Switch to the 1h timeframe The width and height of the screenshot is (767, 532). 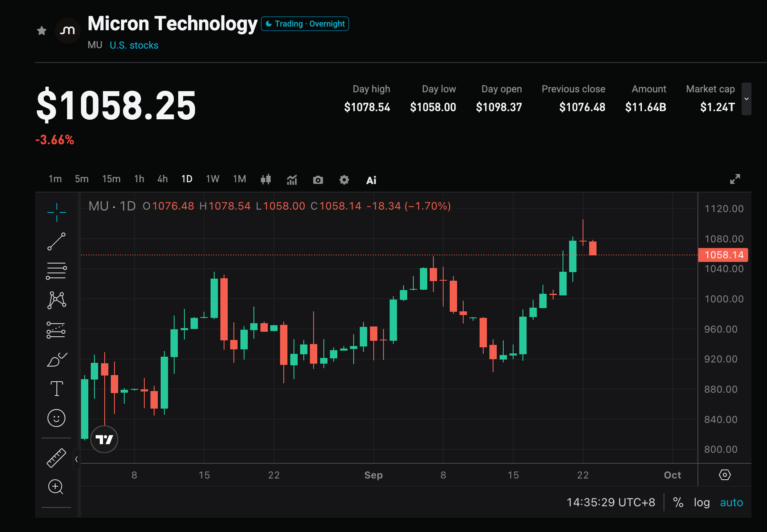tap(139, 179)
